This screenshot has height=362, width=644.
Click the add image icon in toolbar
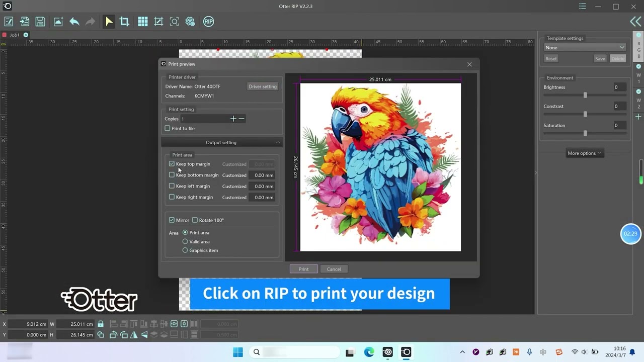coord(58,22)
